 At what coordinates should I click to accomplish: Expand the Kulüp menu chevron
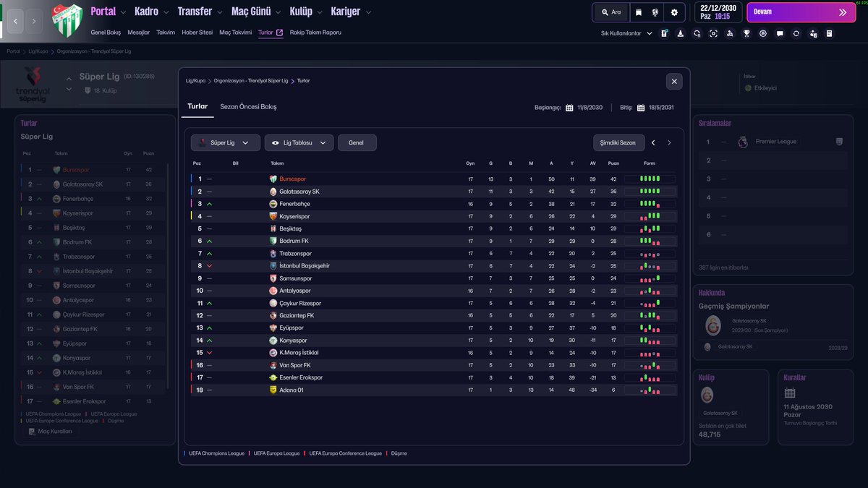pos(320,12)
